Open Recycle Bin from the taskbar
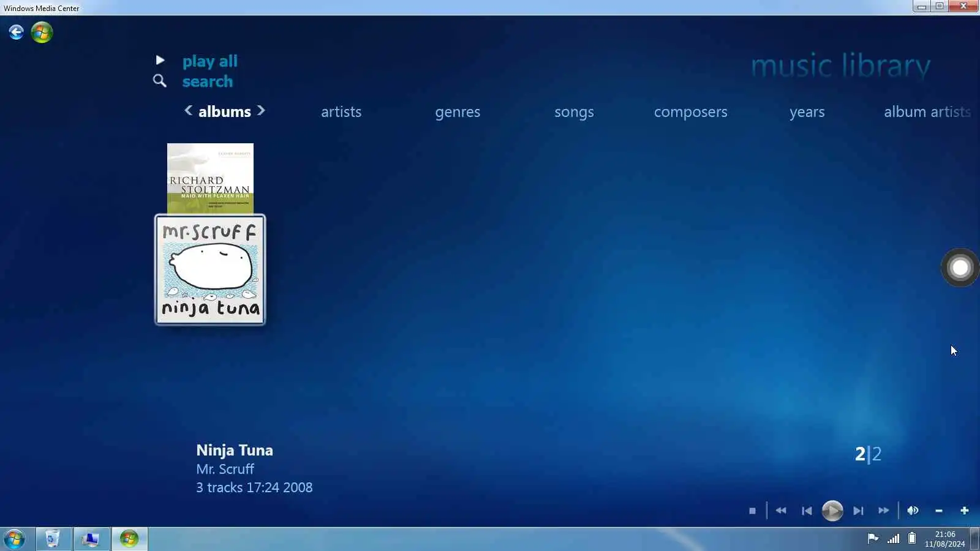980x551 pixels. [53, 539]
